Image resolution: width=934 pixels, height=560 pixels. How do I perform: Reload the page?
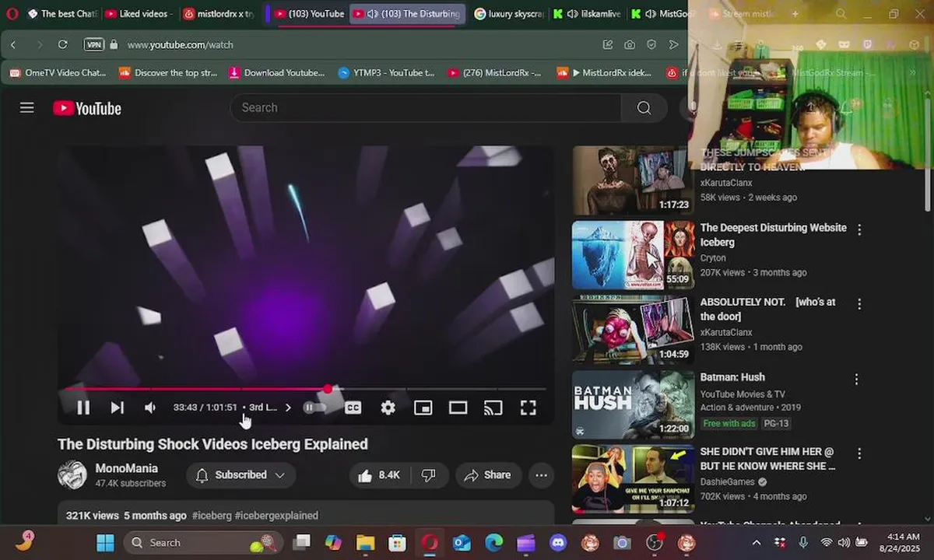click(x=63, y=45)
